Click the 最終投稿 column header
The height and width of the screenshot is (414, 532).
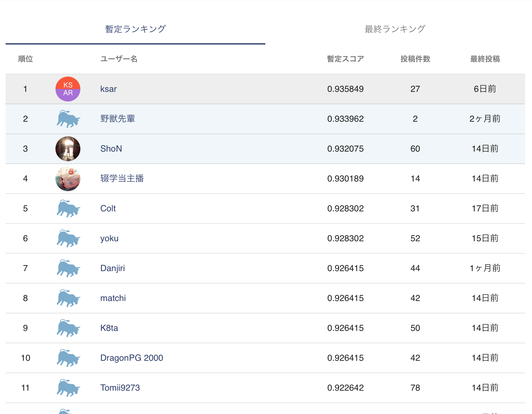coord(485,59)
